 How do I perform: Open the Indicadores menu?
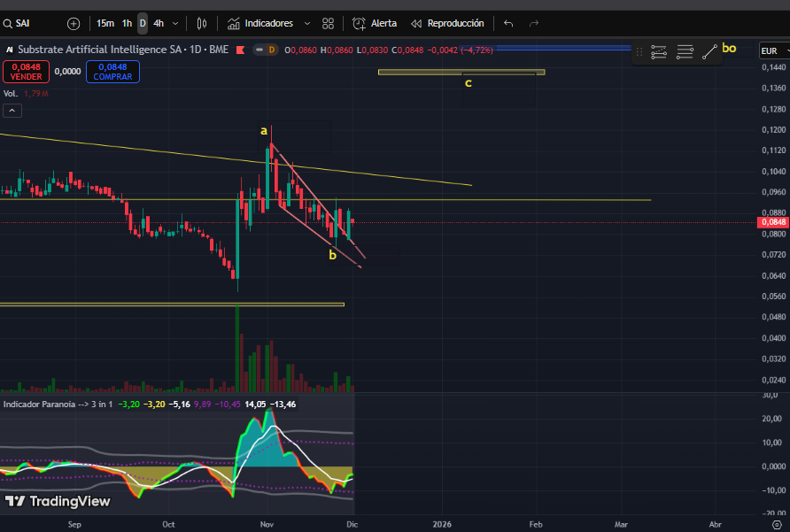point(269,23)
